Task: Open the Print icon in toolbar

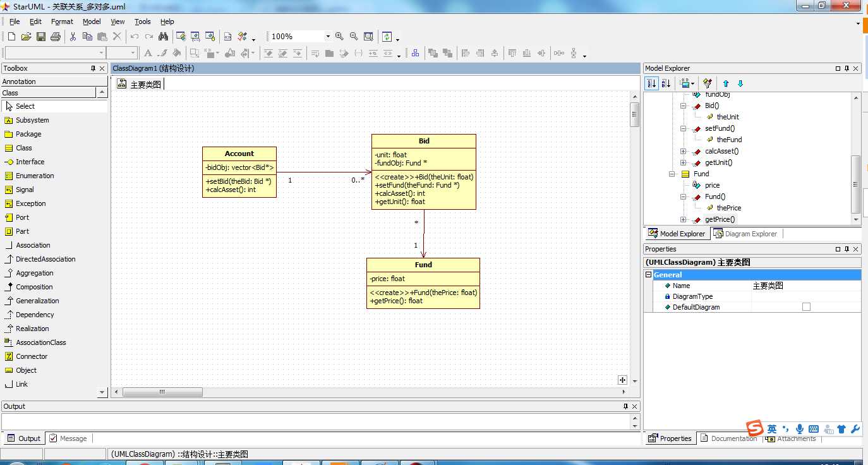Action: pos(55,37)
